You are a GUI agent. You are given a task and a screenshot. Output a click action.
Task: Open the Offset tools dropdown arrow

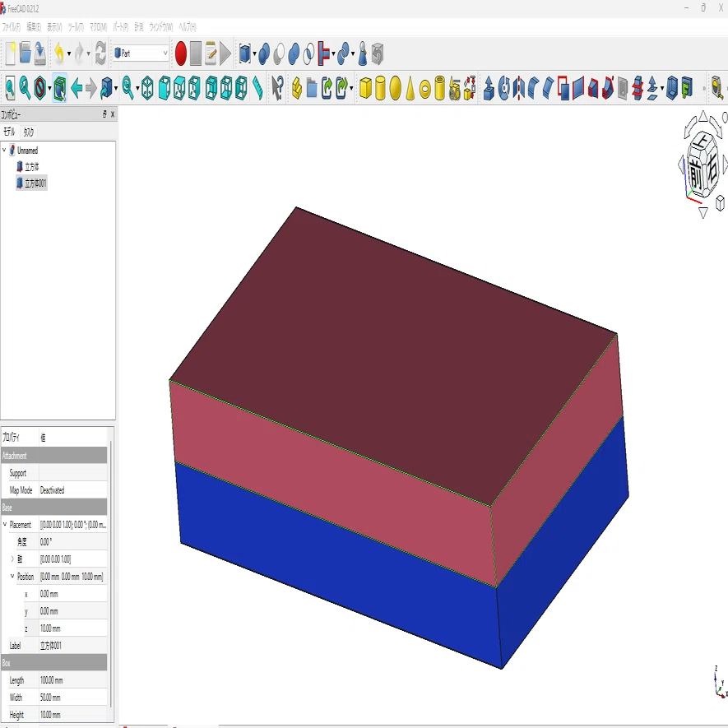(662, 88)
